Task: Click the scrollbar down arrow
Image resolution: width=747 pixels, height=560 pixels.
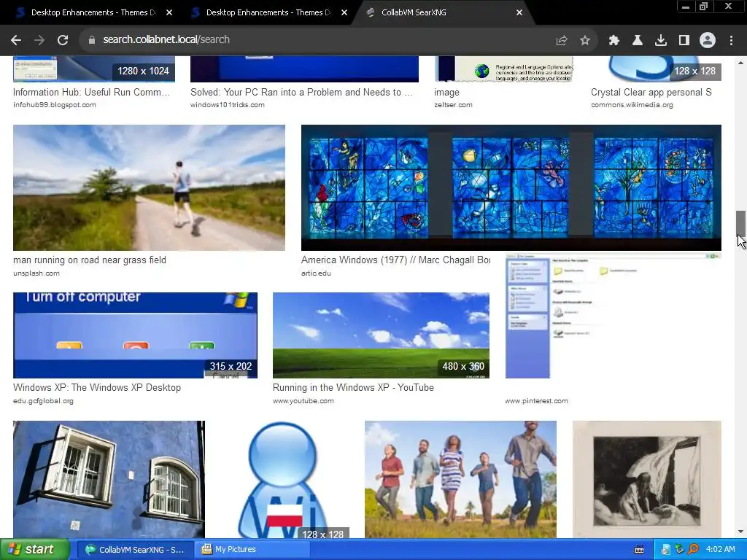Action: [x=740, y=532]
